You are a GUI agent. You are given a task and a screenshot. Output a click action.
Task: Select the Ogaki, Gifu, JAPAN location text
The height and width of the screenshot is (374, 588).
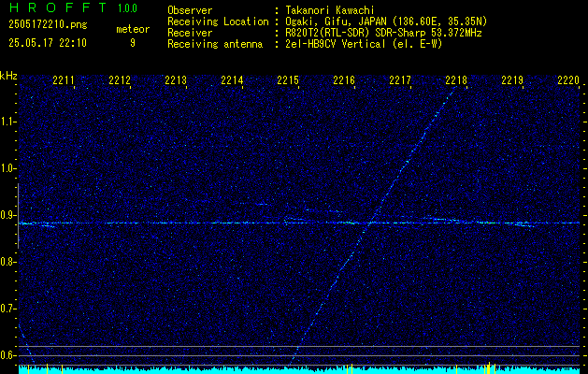click(x=386, y=22)
